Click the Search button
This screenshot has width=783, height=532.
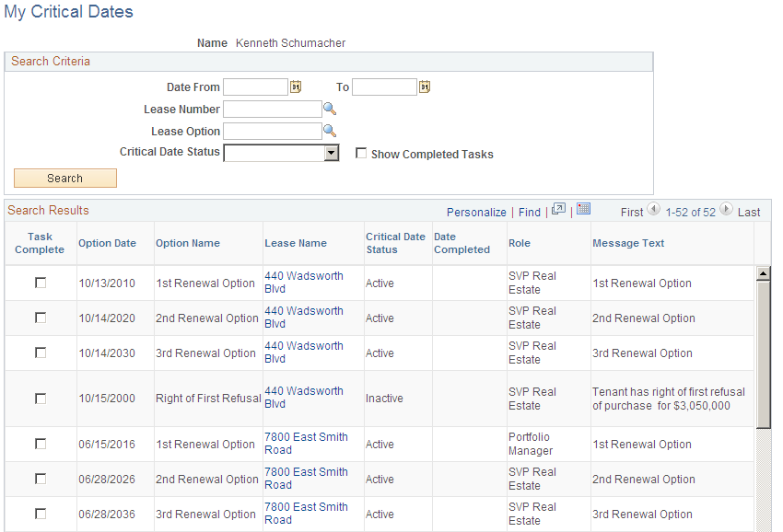64,179
